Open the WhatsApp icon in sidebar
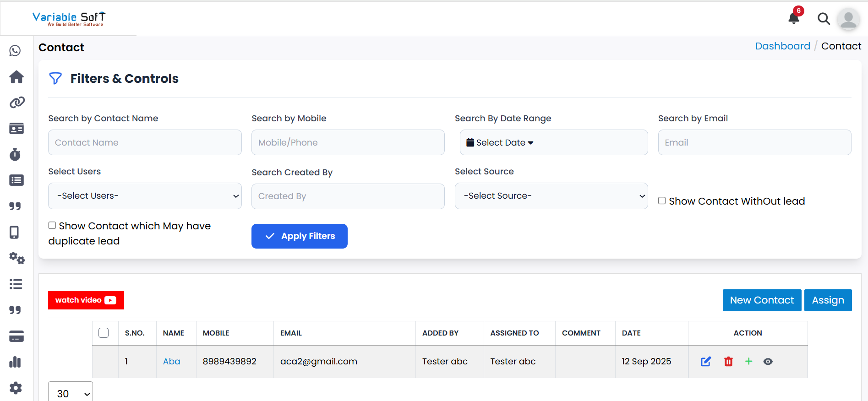This screenshot has width=868, height=401. tap(16, 51)
